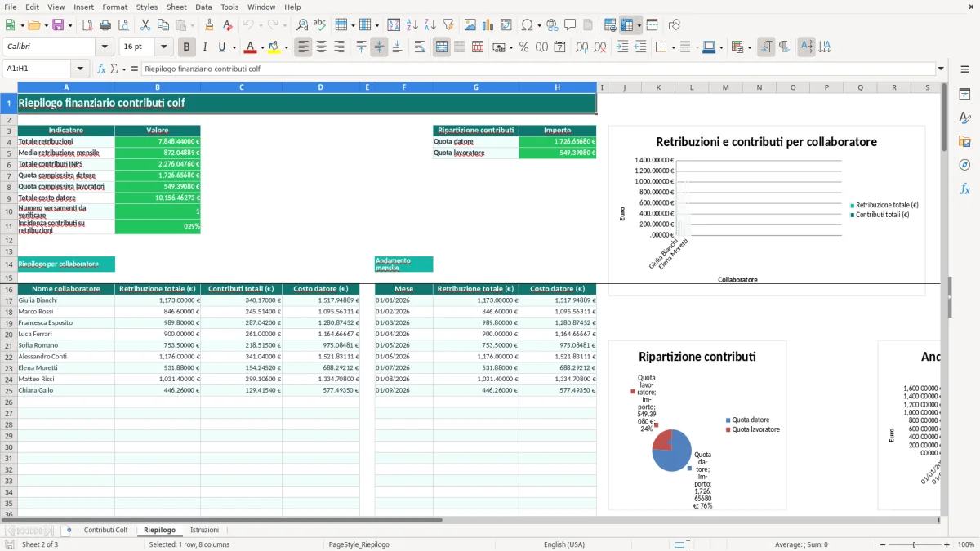Expand the background color dropdown arrow
Viewport: 980px width, 551px height.
286,47
